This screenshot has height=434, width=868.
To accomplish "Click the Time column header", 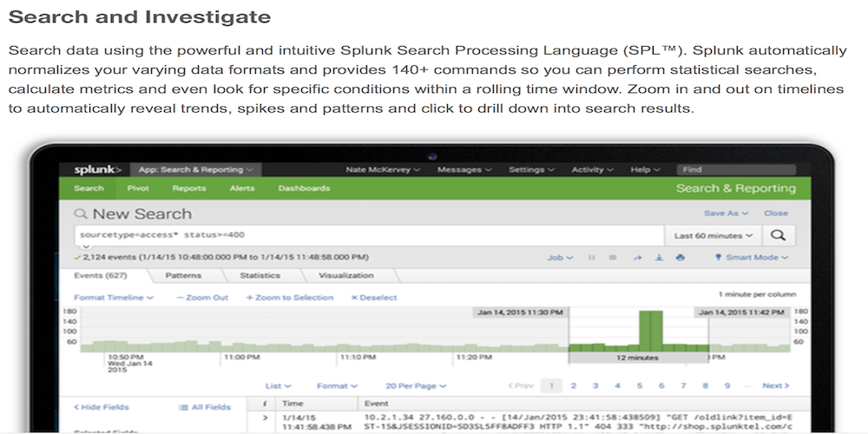I will point(292,404).
